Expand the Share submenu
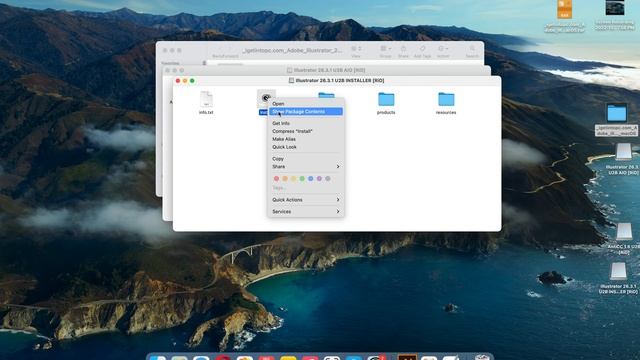Screen dimensions: 640x360 (x=305, y=167)
